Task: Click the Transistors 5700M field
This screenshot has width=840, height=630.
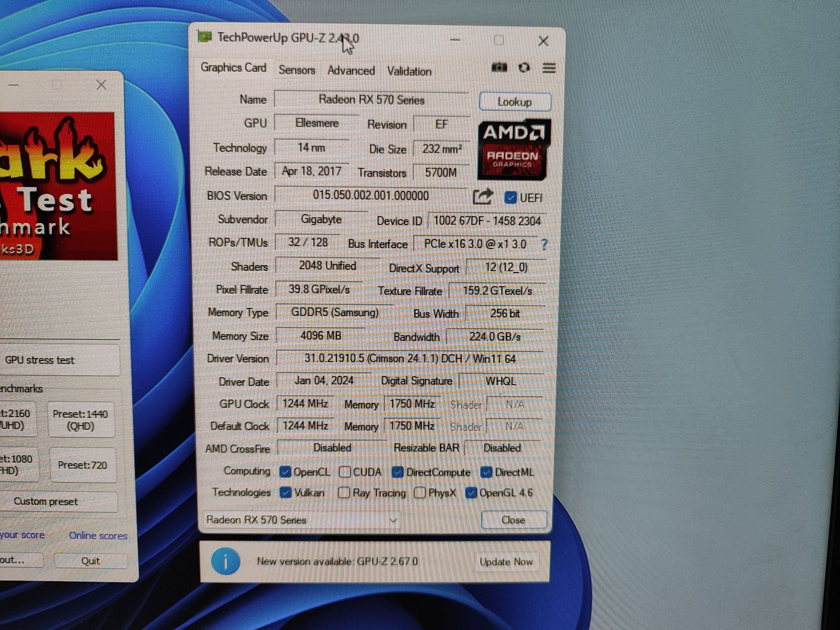Action: point(441,172)
